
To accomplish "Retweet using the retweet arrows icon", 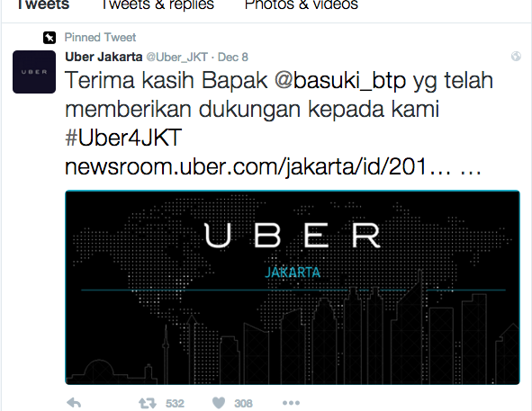I will [x=148, y=403].
